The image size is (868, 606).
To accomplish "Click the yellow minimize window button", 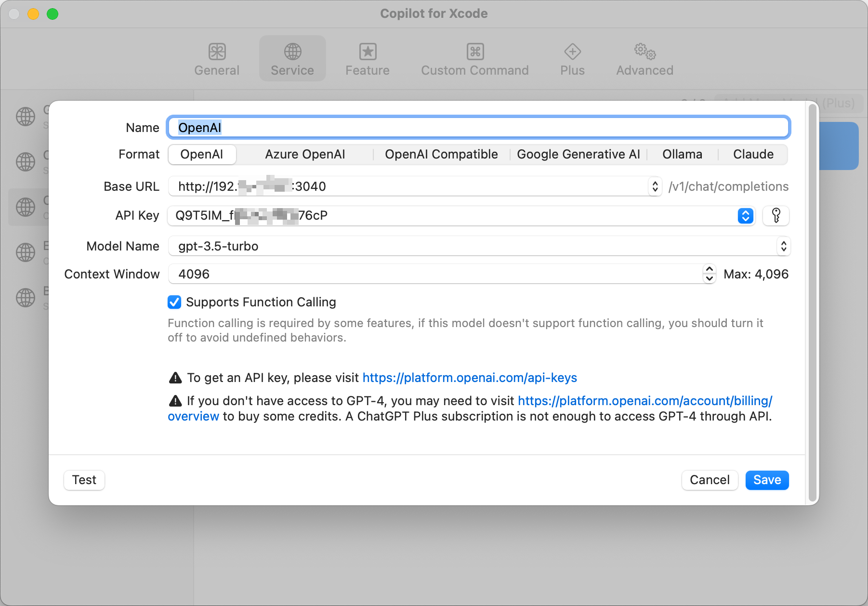I will tap(33, 14).
